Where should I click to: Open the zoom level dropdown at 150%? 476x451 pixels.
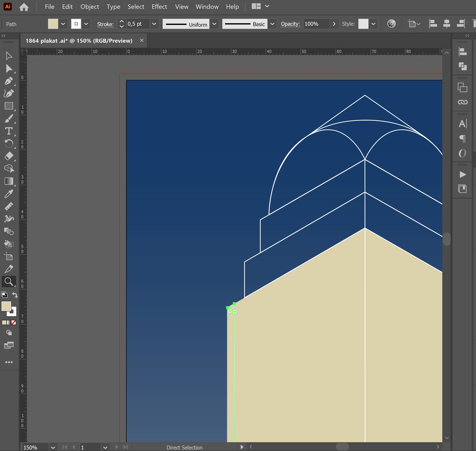(x=53, y=447)
